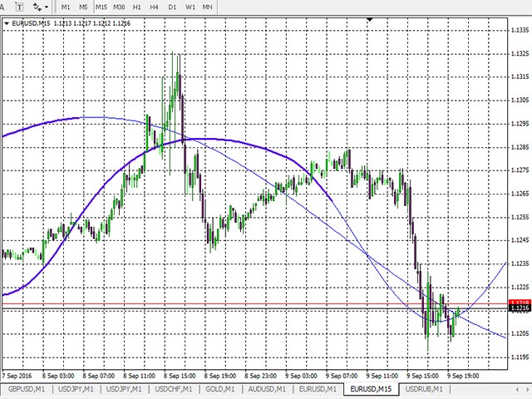This screenshot has height=399, width=532.
Task: Click the EURUSD,M15 chart title text
Action: coord(31,23)
